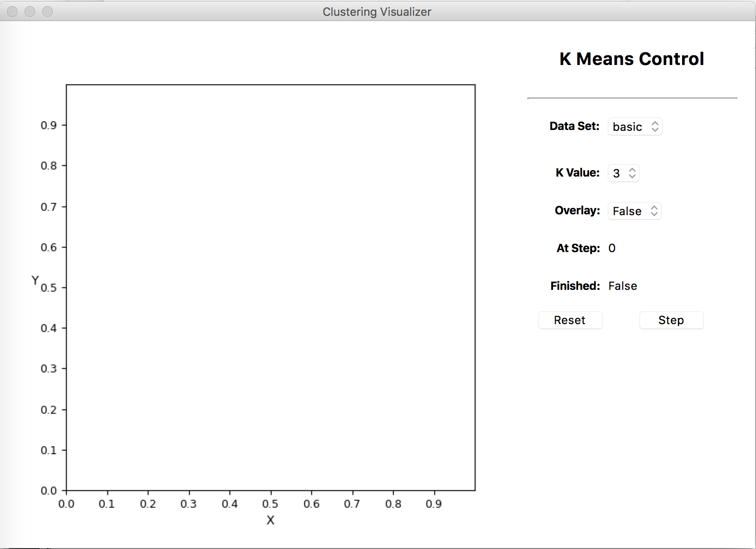Click the Overlay label text
Image resolution: width=756 pixels, height=549 pixels.
pos(577,210)
